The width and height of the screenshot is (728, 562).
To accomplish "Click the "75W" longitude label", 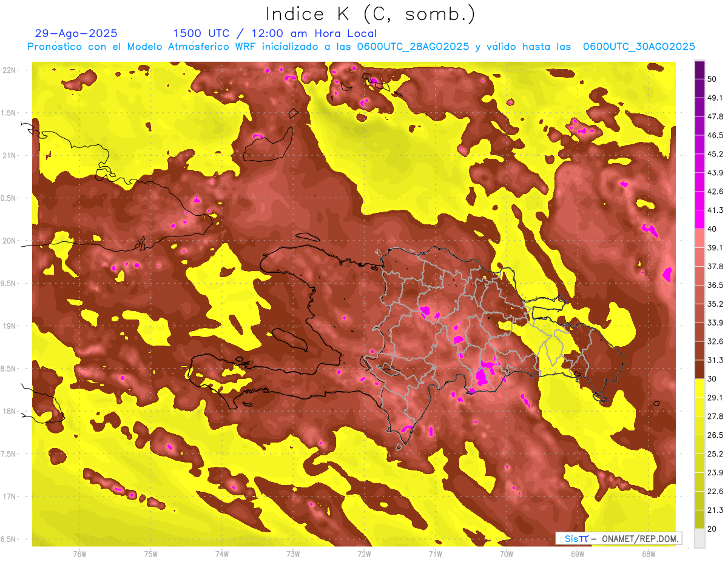I will coord(151,554).
